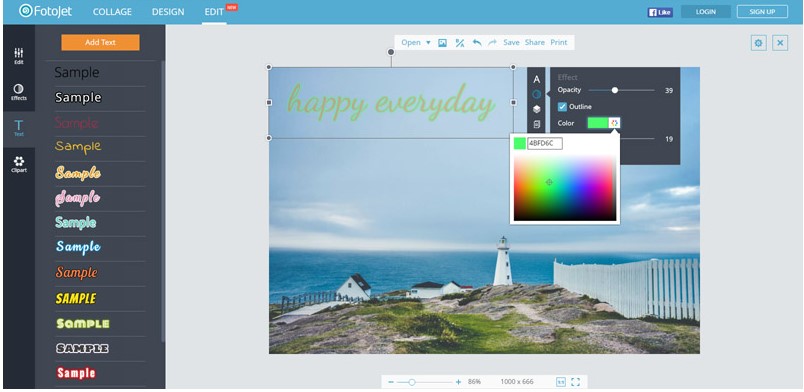Select white outlined Sample text style

click(x=78, y=97)
